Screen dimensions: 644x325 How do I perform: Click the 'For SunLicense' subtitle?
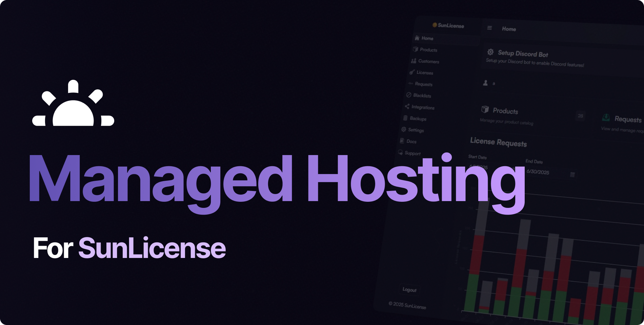coord(129,248)
